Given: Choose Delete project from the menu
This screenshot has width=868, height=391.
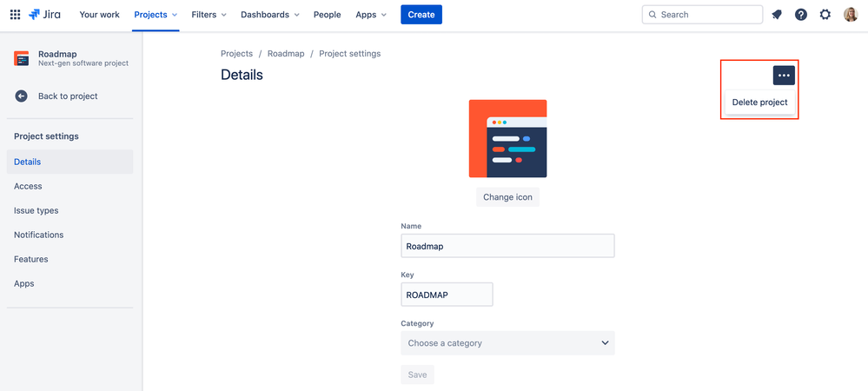Looking at the screenshot, I should (759, 103).
